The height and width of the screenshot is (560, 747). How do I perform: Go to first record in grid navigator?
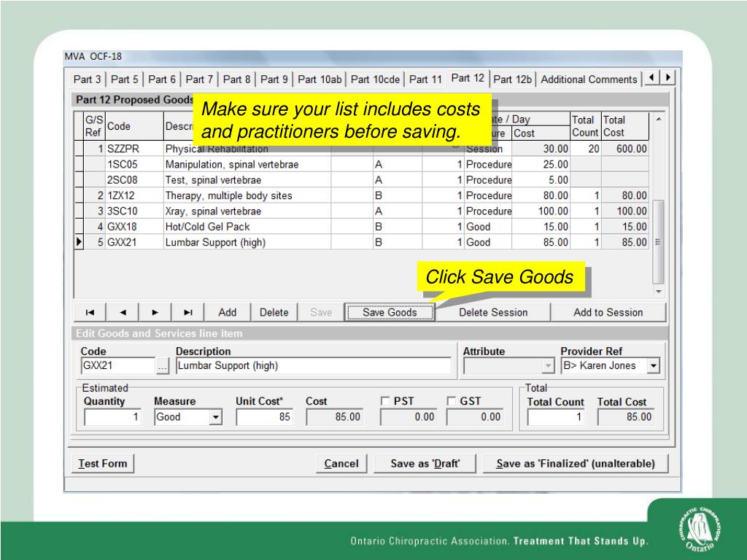[90, 312]
